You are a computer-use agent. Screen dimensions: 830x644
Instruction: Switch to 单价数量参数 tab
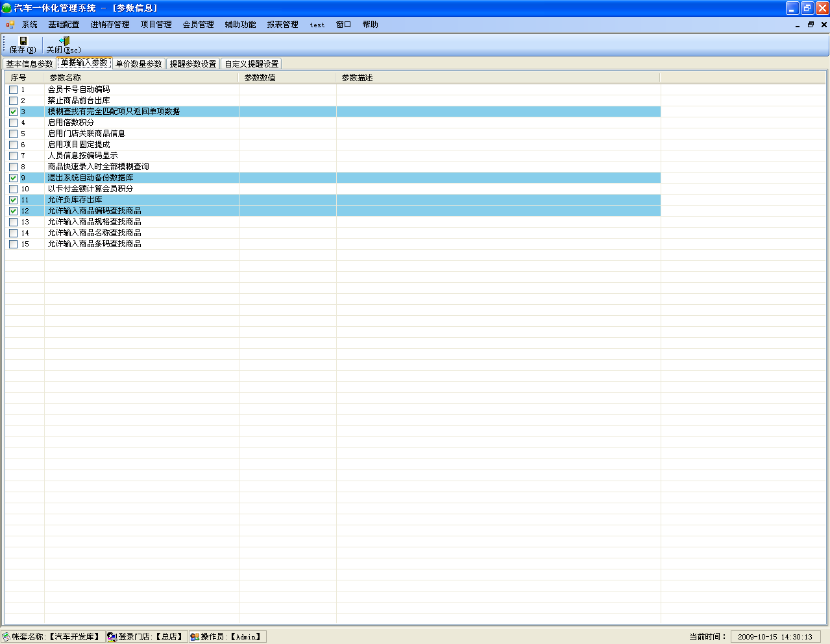tap(139, 64)
